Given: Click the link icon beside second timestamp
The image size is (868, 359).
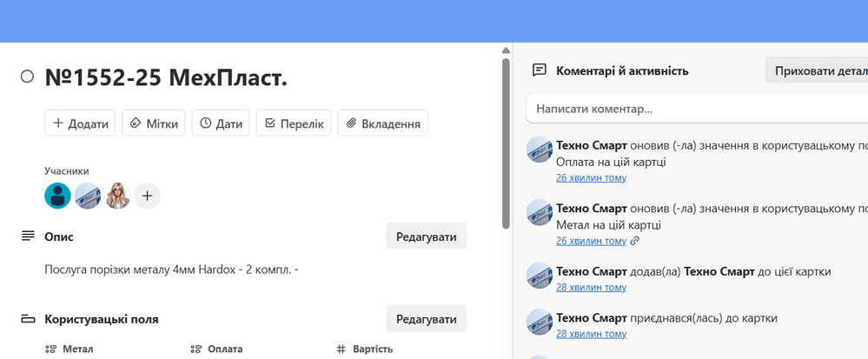Looking at the screenshot, I should (x=635, y=241).
